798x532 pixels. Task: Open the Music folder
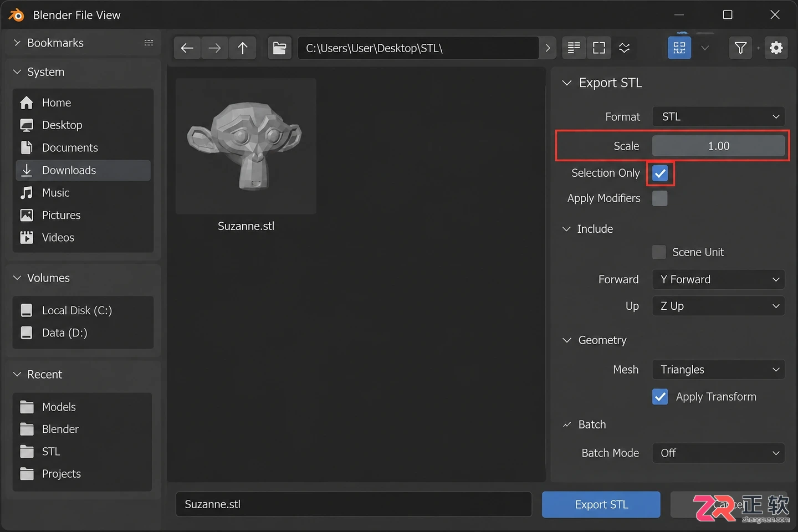coord(83,193)
